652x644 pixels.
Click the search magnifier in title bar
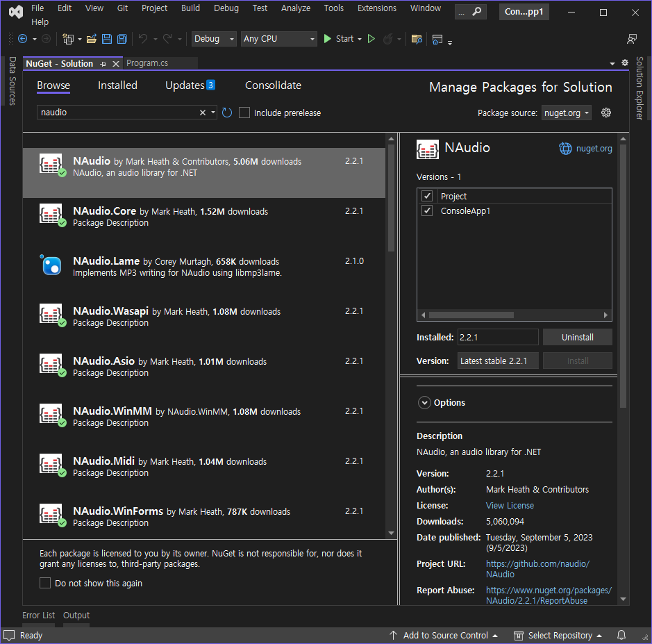[x=477, y=12]
